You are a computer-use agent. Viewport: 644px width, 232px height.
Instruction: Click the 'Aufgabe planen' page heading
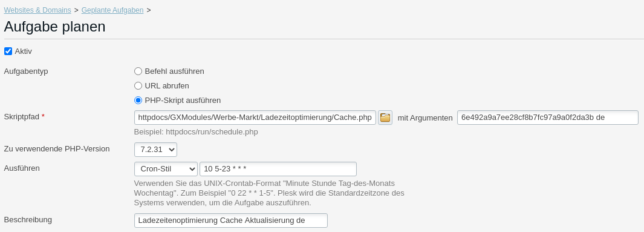54,27
